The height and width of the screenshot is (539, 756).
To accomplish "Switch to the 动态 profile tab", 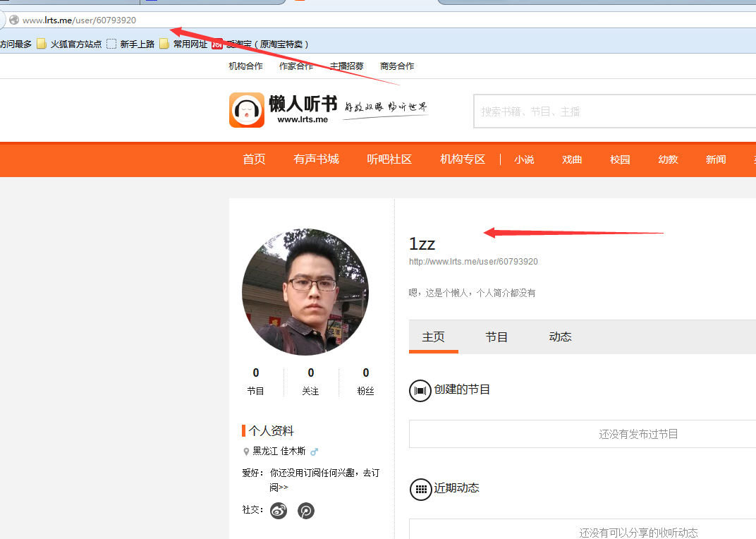I will [560, 337].
